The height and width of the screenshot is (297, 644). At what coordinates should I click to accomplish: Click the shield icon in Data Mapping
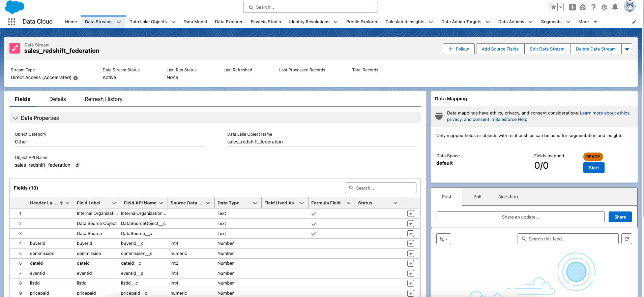point(439,116)
